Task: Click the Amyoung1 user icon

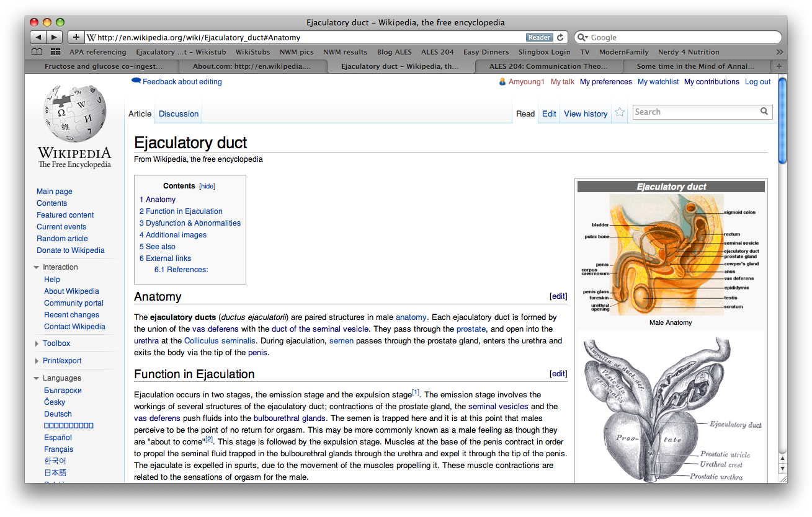Action: pyautogui.click(x=502, y=82)
